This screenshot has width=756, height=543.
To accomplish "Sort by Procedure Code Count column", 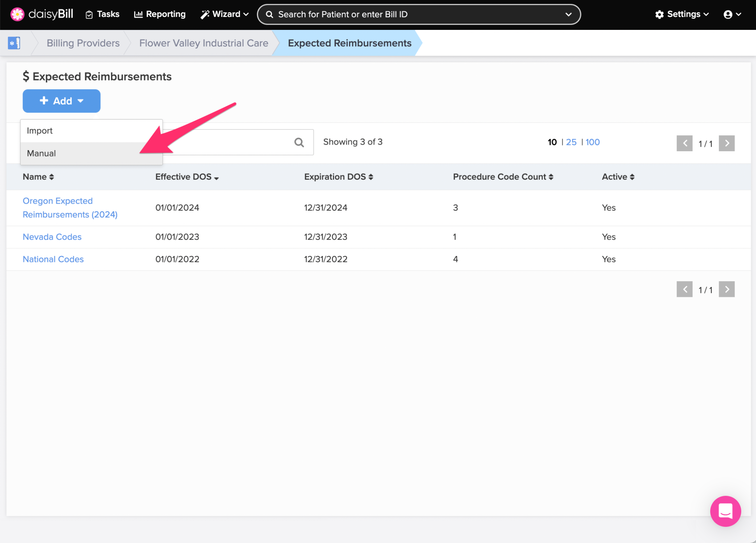I will point(503,177).
